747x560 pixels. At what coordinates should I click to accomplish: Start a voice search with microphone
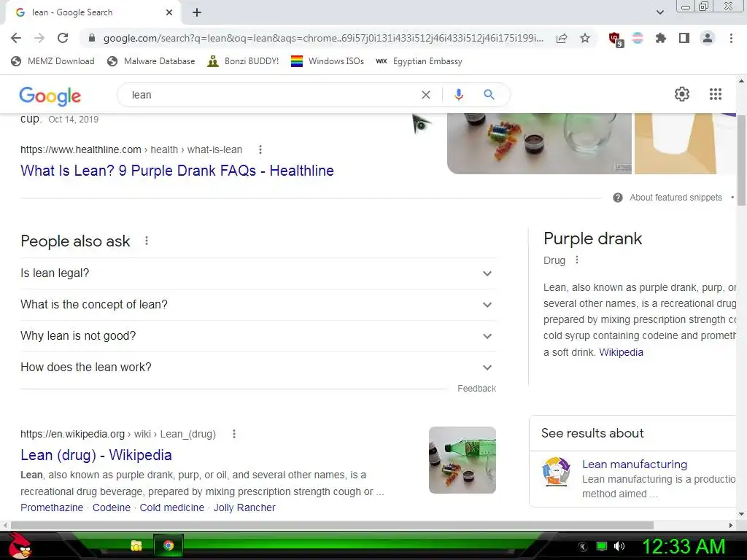coord(459,95)
